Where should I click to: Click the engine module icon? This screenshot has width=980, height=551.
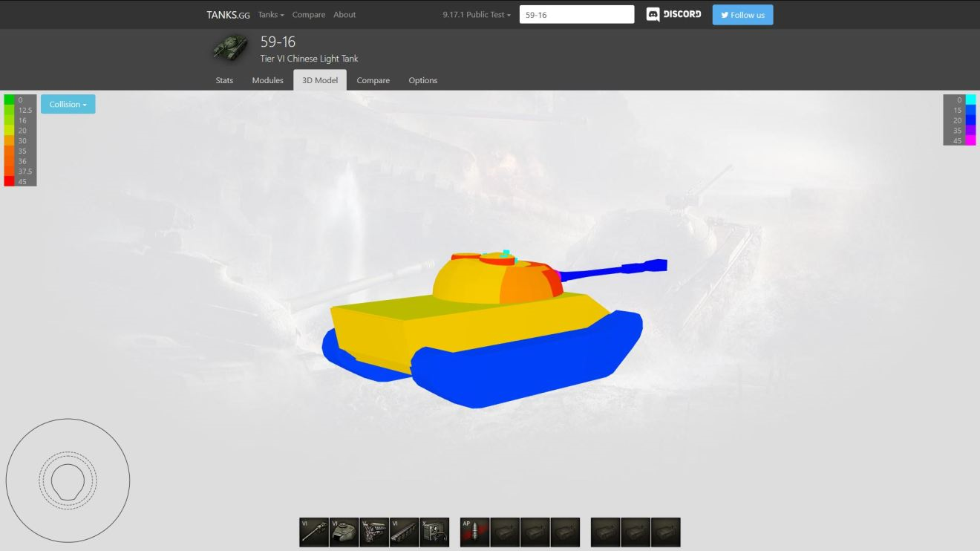pos(374,532)
